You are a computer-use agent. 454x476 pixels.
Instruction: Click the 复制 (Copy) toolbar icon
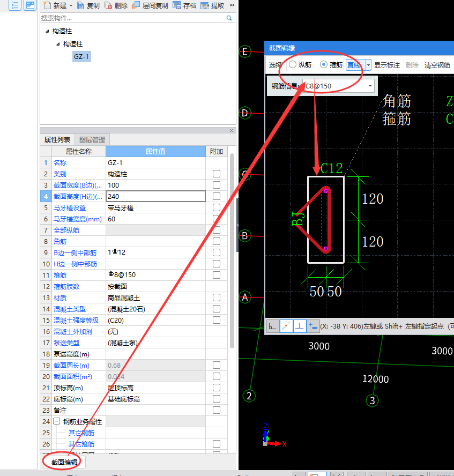pos(80,5)
